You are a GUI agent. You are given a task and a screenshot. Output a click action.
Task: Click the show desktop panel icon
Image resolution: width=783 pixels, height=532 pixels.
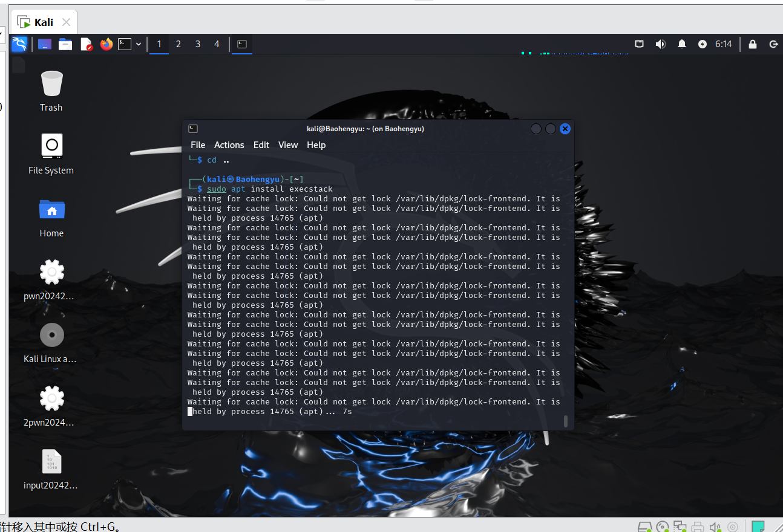tap(45, 44)
